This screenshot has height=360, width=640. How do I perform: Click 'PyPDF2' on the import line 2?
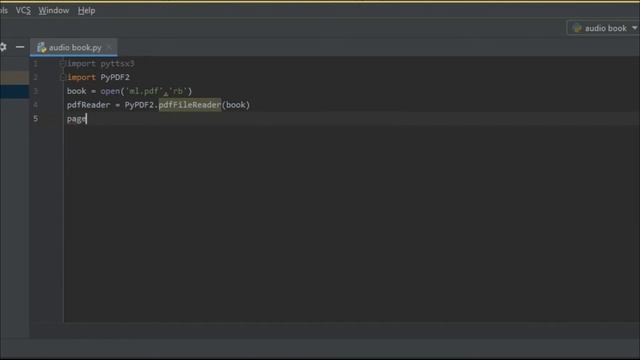point(115,77)
